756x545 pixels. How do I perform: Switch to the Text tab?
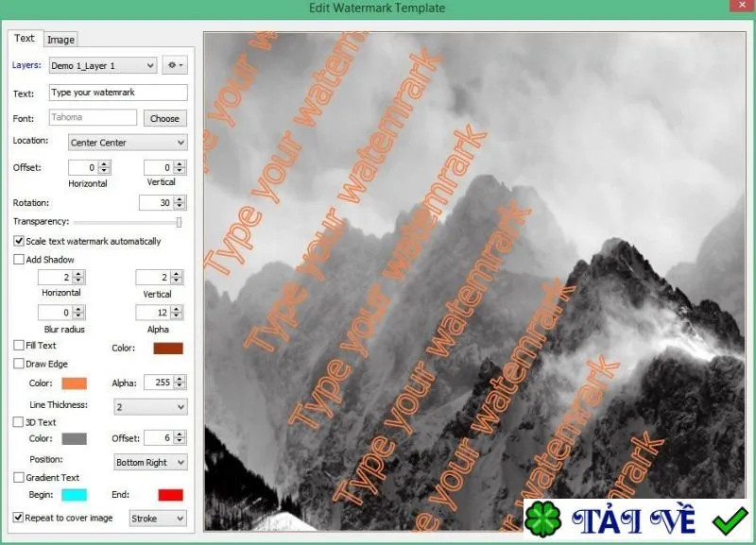25,38
